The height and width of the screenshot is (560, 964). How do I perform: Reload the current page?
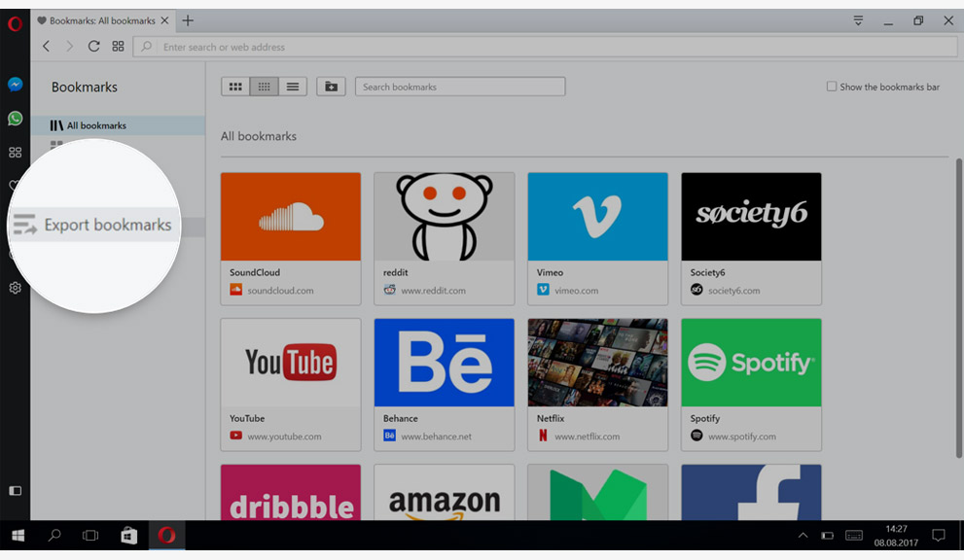pyautogui.click(x=93, y=46)
